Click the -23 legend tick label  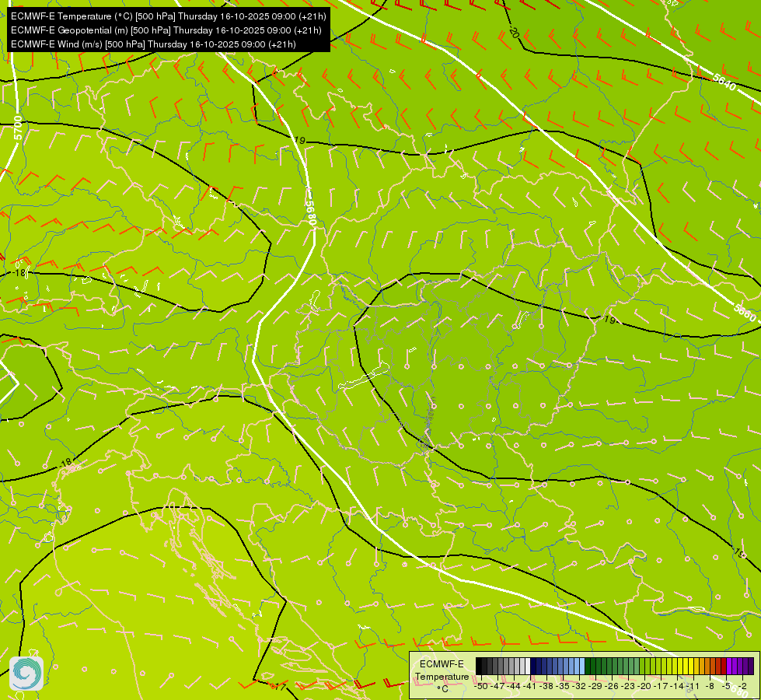pos(628,686)
